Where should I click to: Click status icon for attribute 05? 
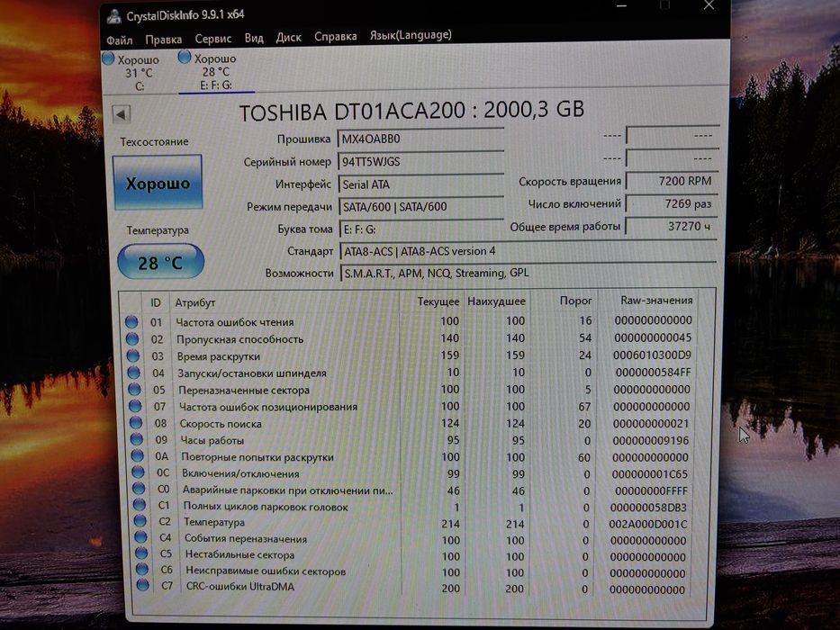point(134,390)
